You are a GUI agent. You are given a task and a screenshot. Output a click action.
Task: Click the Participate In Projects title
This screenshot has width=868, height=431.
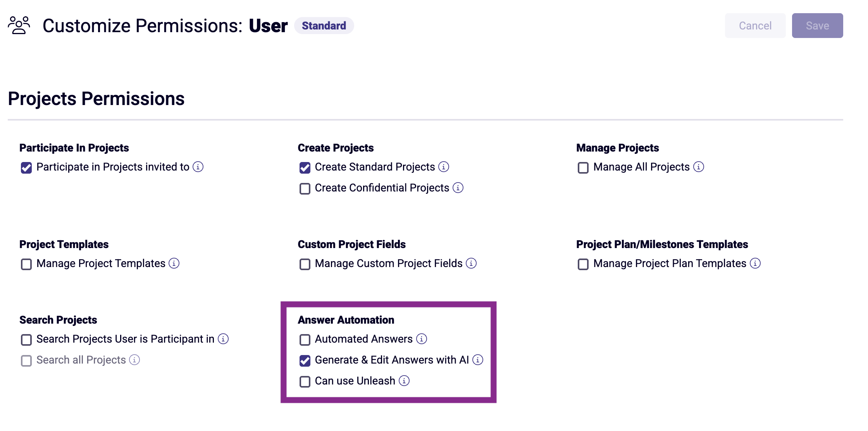(74, 148)
